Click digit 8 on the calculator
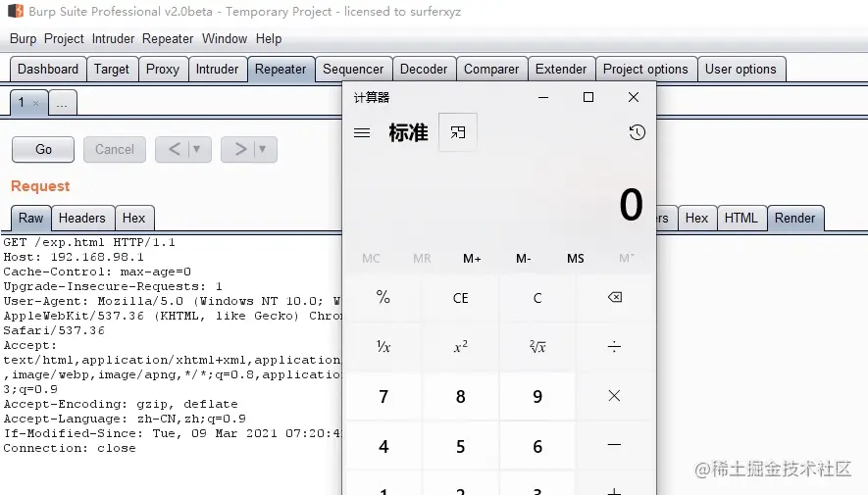This screenshot has height=495, width=868. [461, 396]
